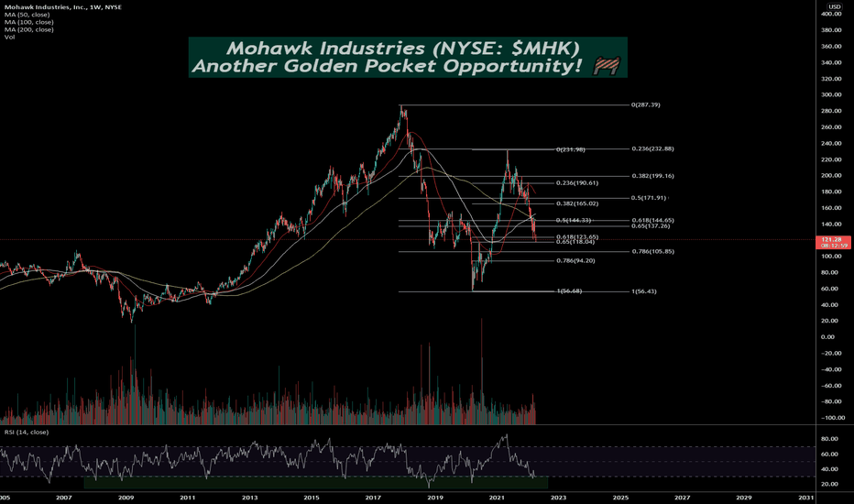
Task: Select the Fibonacci level label 0.618(144.65)
Action: pos(652,221)
